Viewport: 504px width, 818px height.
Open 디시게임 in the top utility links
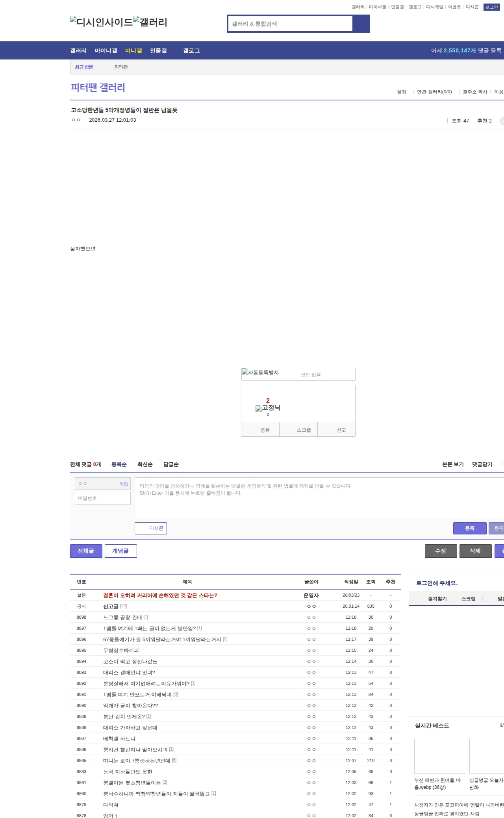tap(434, 7)
